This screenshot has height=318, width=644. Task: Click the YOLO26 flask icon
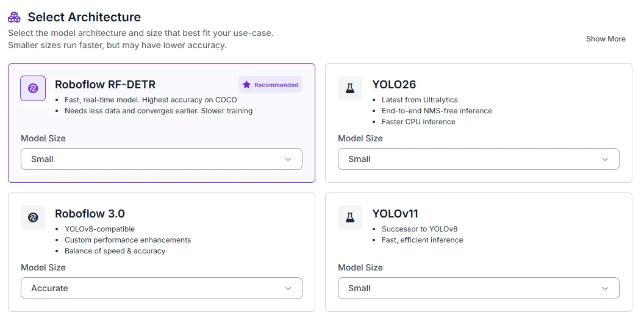(x=350, y=88)
